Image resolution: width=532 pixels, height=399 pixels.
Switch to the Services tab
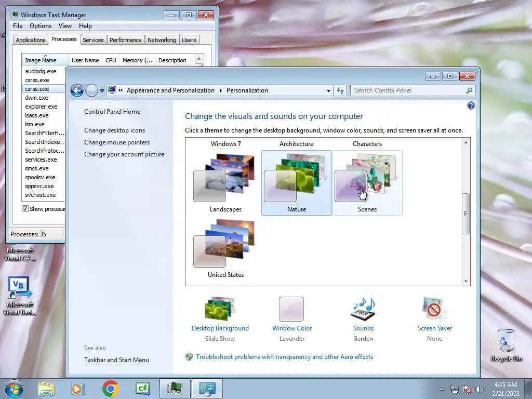(x=93, y=40)
